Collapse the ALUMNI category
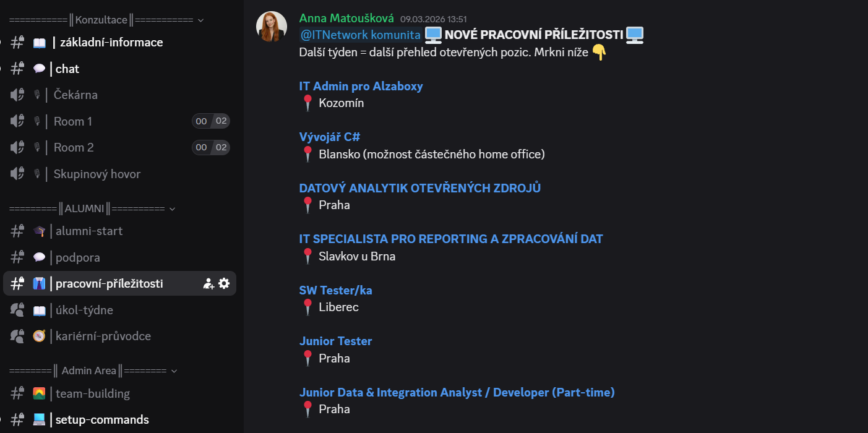The height and width of the screenshot is (433, 868). 173,208
